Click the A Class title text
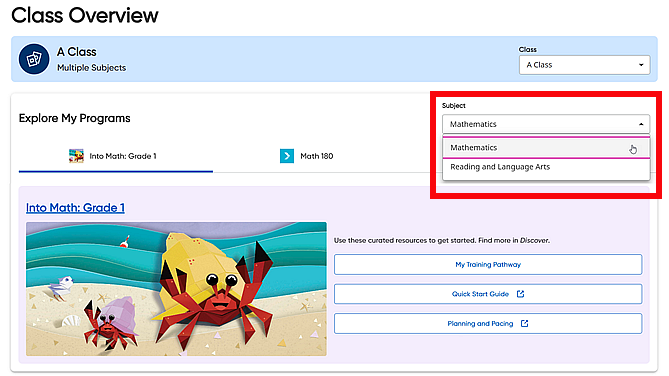 click(x=77, y=52)
